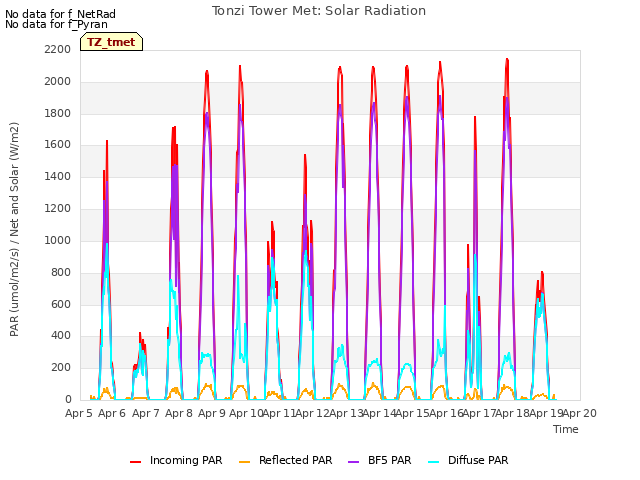
Task: Click the 1200 y-axis tick label
Action: pyautogui.click(x=58, y=208)
